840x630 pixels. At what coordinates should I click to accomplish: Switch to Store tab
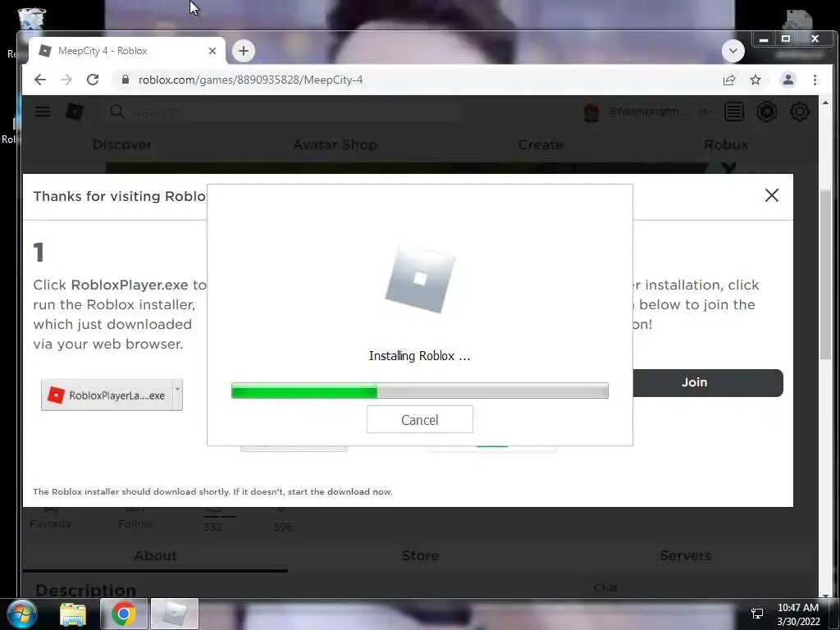tap(421, 555)
